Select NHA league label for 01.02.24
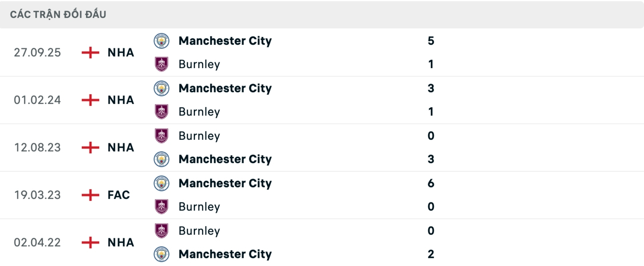 tap(121, 100)
